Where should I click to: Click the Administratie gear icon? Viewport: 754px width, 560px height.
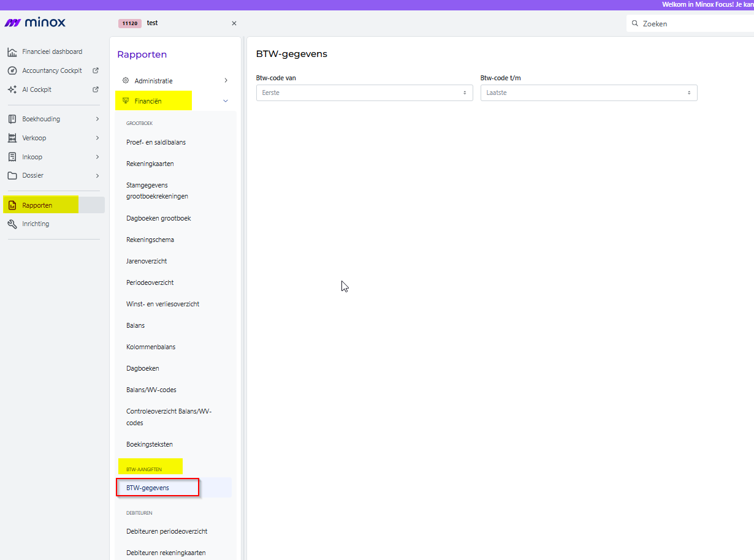[126, 80]
